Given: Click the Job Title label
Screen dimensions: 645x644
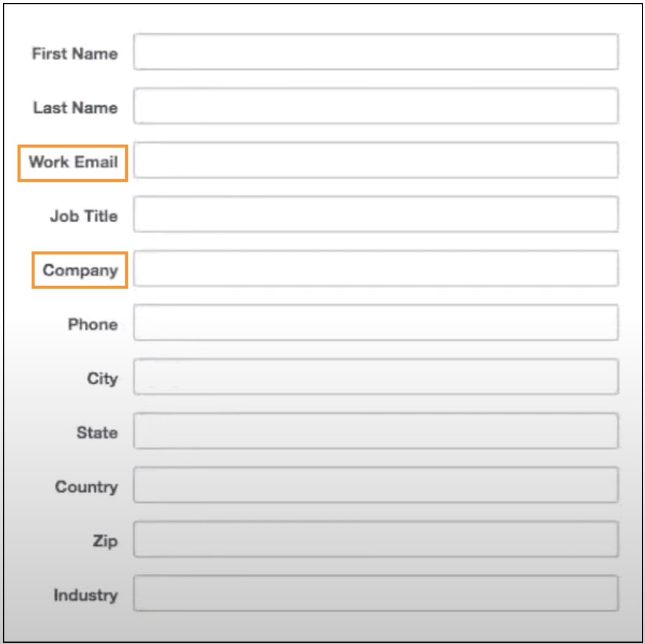Looking at the screenshot, I should click(x=84, y=216).
